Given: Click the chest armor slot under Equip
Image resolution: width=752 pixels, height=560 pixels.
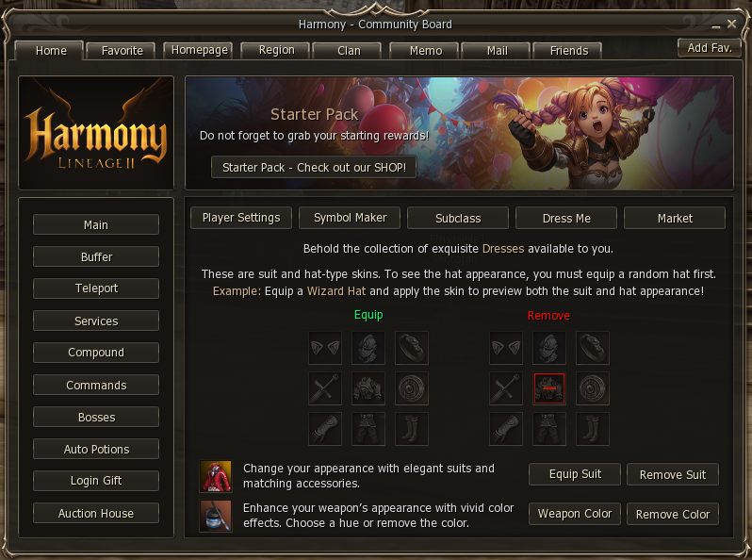Looking at the screenshot, I should pyautogui.click(x=368, y=388).
